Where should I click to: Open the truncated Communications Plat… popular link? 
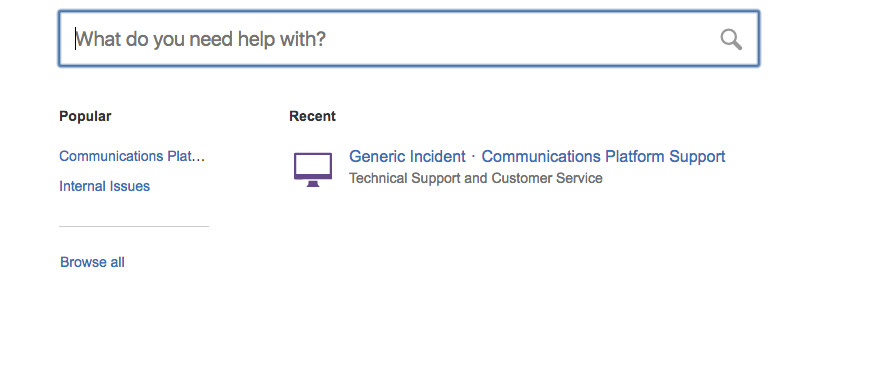coord(132,156)
